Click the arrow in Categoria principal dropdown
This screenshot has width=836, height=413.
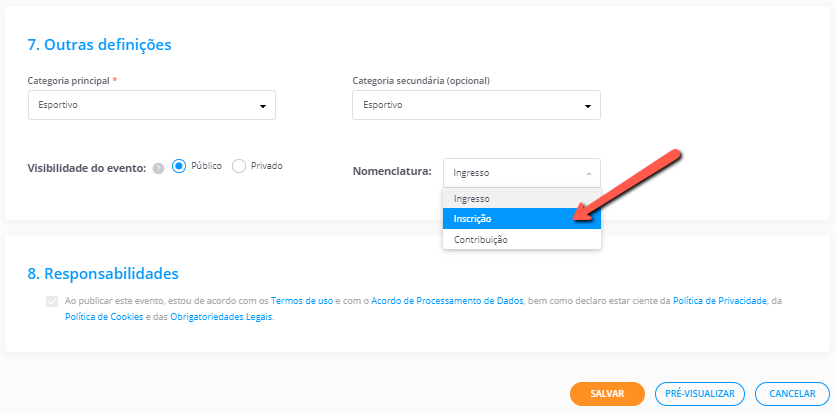click(263, 106)
